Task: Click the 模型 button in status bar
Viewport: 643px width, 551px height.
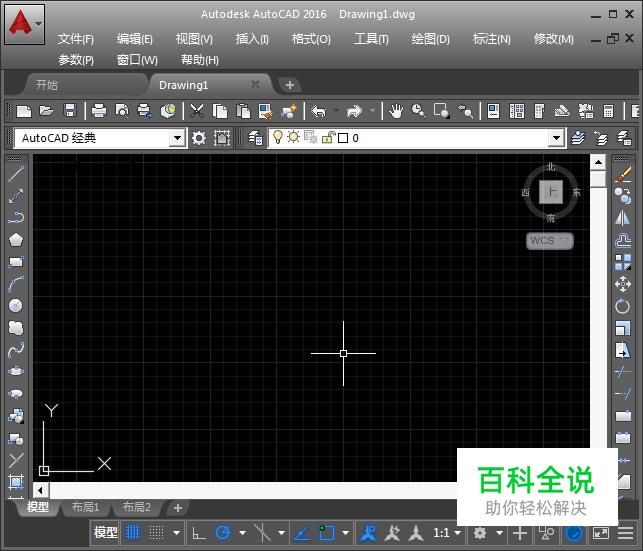Action: click(x=105, y=533)
